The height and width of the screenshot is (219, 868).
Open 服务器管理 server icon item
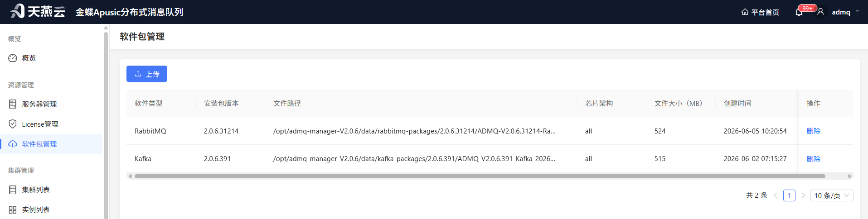tap(13, 104)
